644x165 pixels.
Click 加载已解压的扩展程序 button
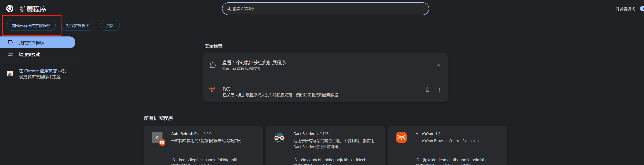coord(31,26)
